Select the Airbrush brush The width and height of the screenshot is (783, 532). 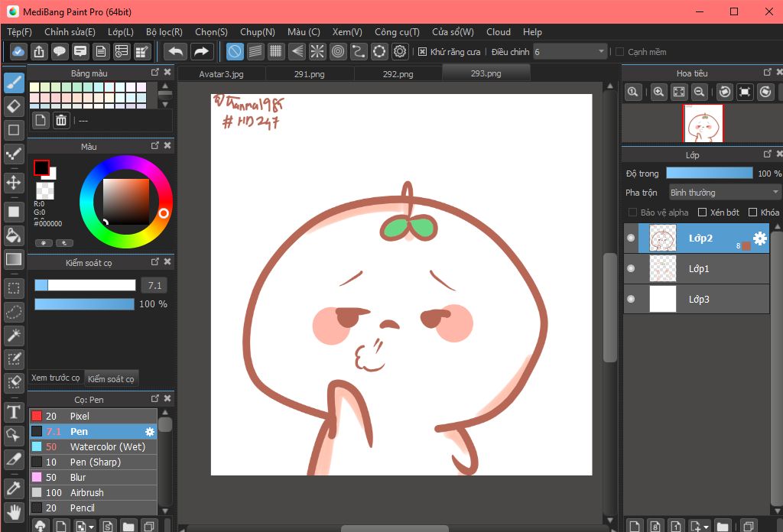93,492
